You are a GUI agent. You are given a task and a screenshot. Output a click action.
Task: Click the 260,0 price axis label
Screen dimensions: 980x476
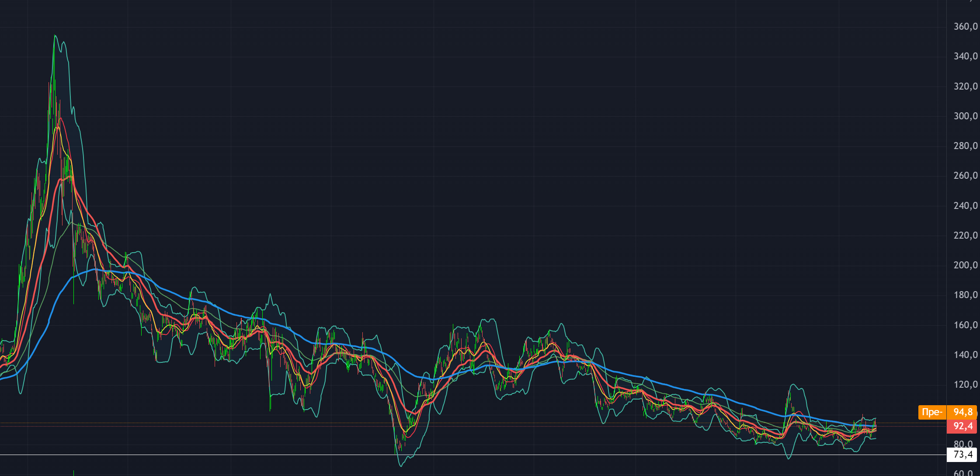pyautogui.click(x=966, y=176)
